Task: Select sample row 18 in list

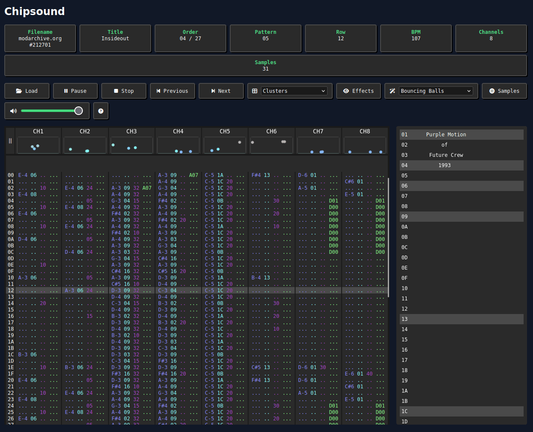Action: (462, 370)
